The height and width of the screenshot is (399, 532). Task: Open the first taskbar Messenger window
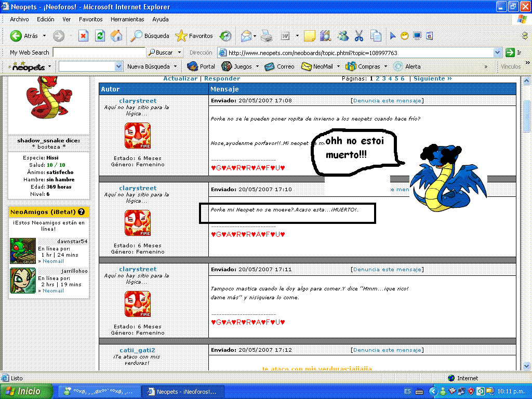[99, 392]
